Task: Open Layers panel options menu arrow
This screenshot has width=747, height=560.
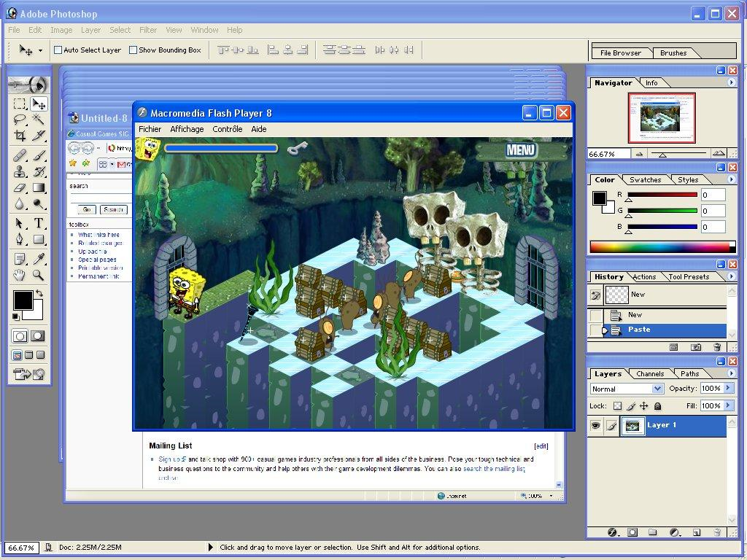Action: pos(731,373)
